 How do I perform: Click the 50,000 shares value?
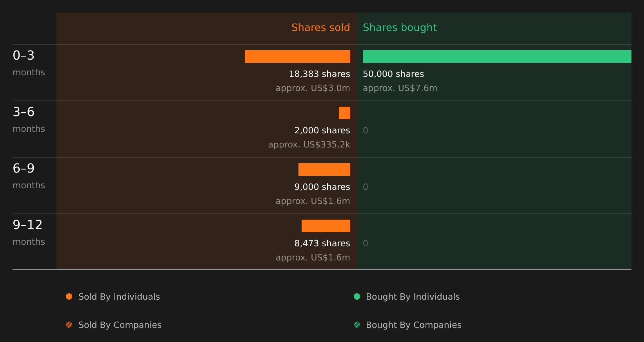pyautogui.click(x=393, y=74)
